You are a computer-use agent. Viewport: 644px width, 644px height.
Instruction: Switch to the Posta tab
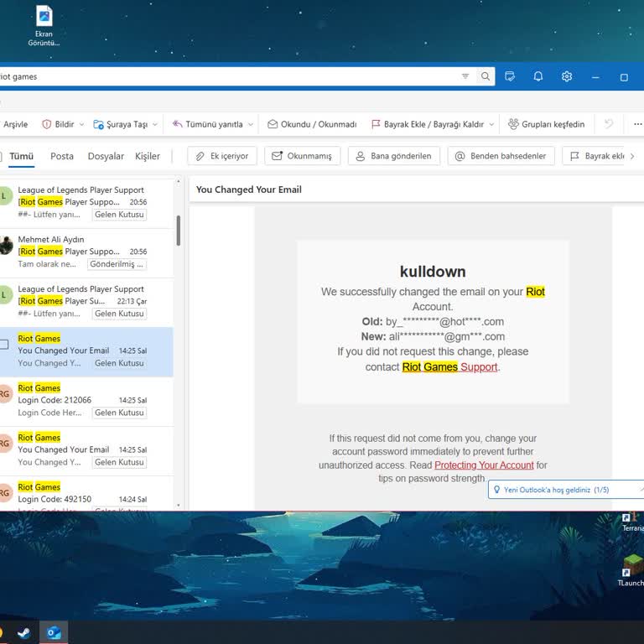point(62,156)
